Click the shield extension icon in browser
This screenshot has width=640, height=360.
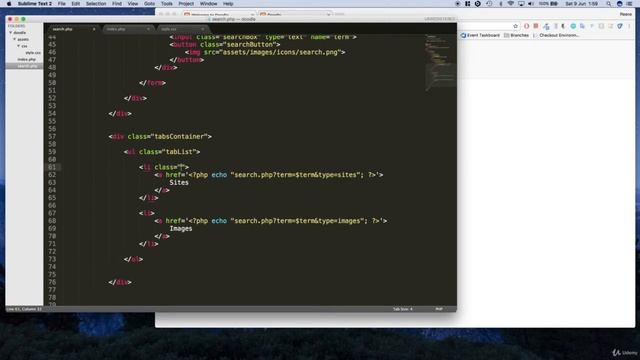pos(620,26)
